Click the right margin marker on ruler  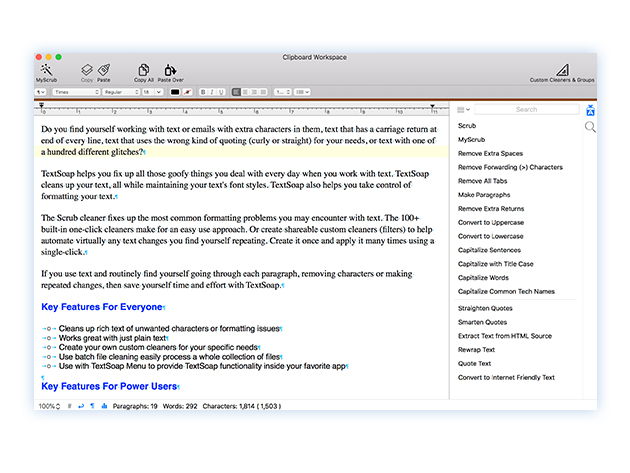click(432, 106)
